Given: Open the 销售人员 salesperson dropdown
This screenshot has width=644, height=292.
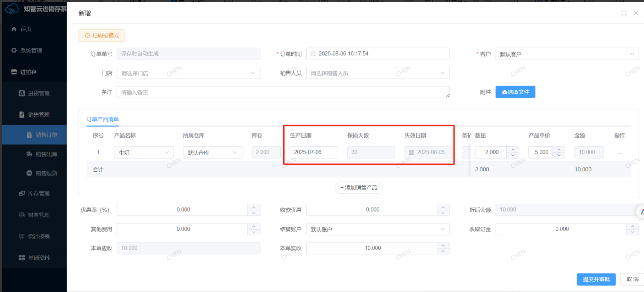Looking at the screenshot, I should (x=378, y=73).
